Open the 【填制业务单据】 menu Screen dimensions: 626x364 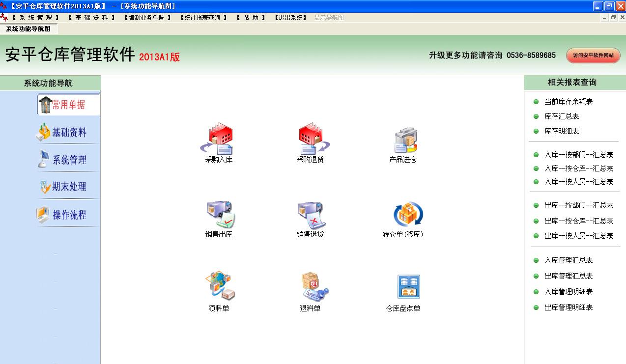coord(147,18)
